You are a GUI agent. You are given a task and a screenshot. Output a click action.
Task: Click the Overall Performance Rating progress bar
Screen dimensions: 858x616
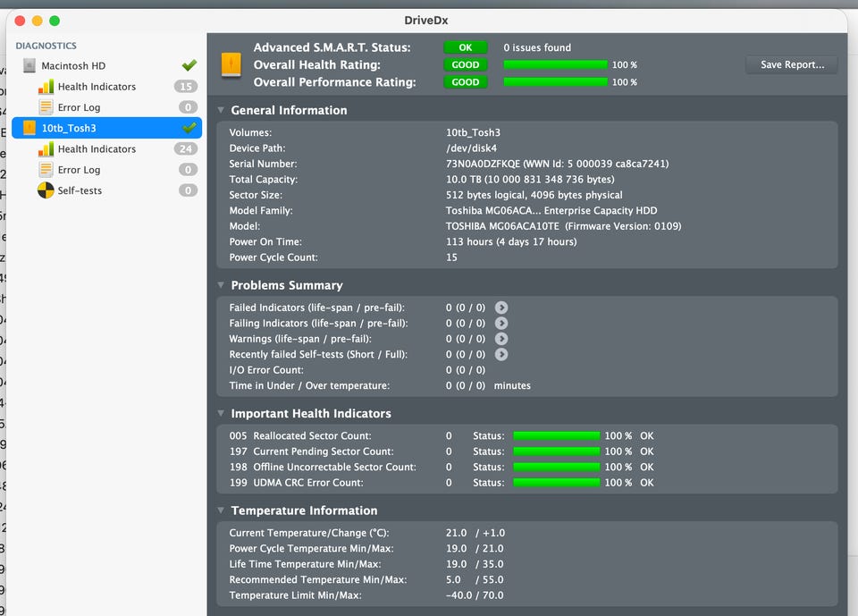(555, 82)
